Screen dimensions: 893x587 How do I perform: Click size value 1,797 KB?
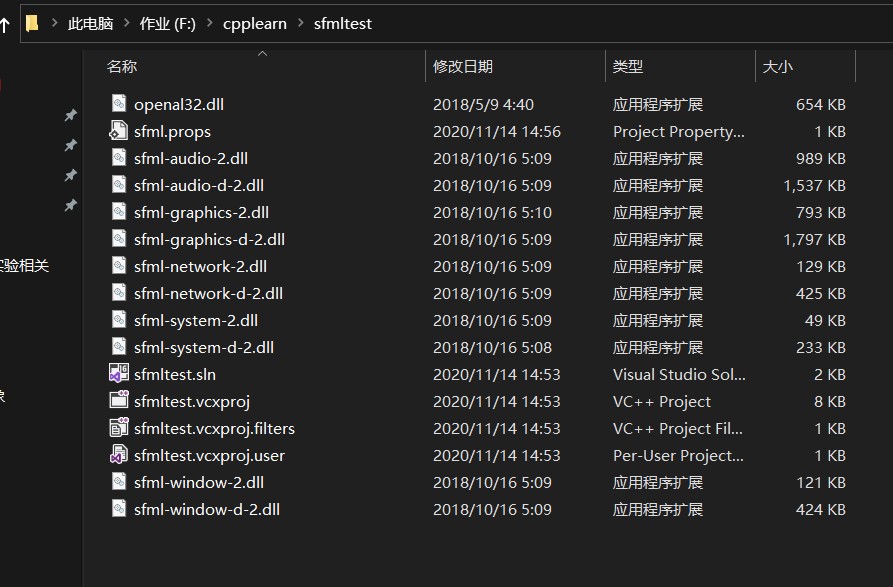[x=814, y=240]
